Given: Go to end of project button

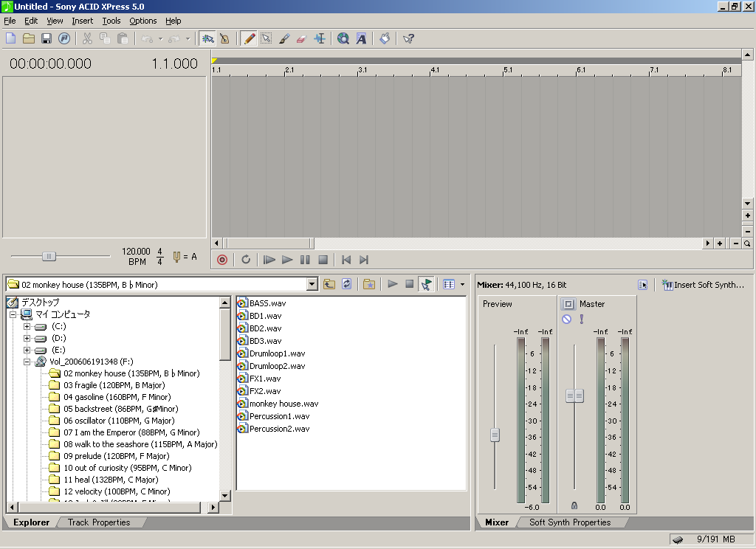Looking at the screenshot, I should point(364,260).
